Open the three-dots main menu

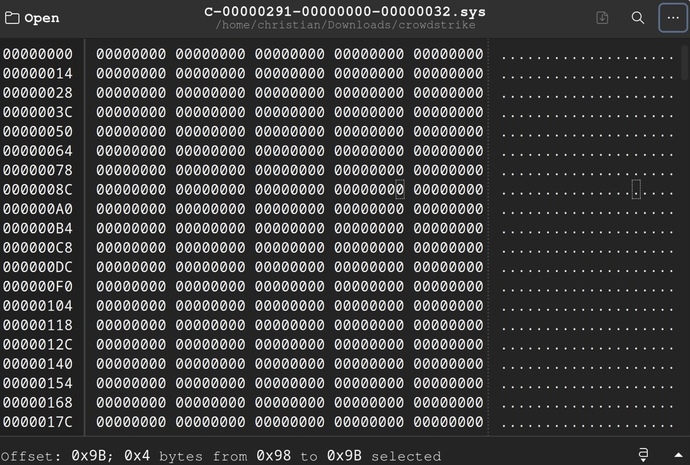(x=672, y=18)
